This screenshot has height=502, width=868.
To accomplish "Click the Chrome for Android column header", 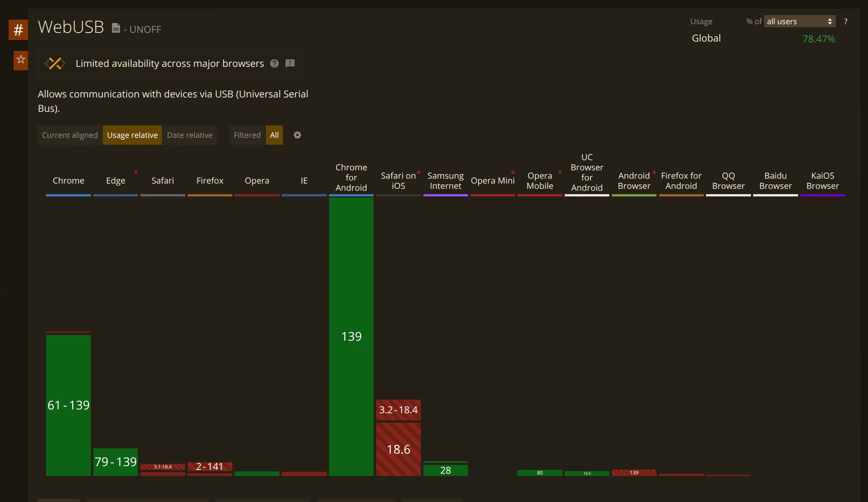I will pyautogui.click(x=351, y=178).
